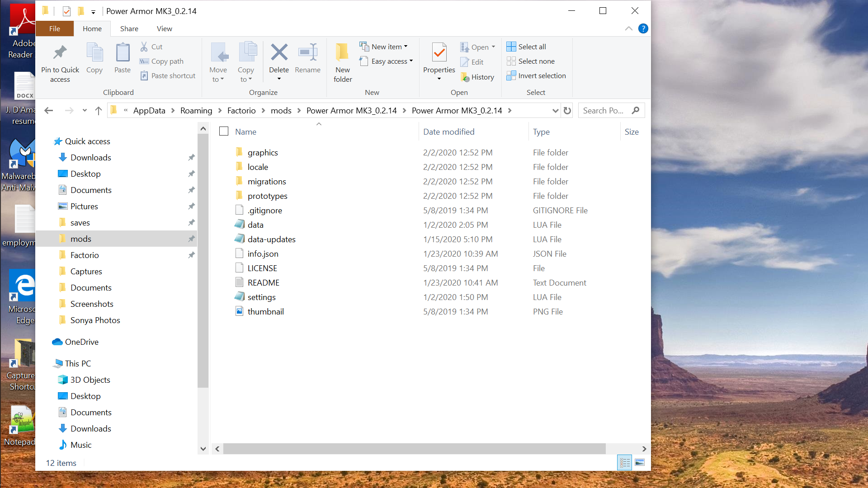Create a New folder from ribbon
868x488 pixels.
coord(343,62)
